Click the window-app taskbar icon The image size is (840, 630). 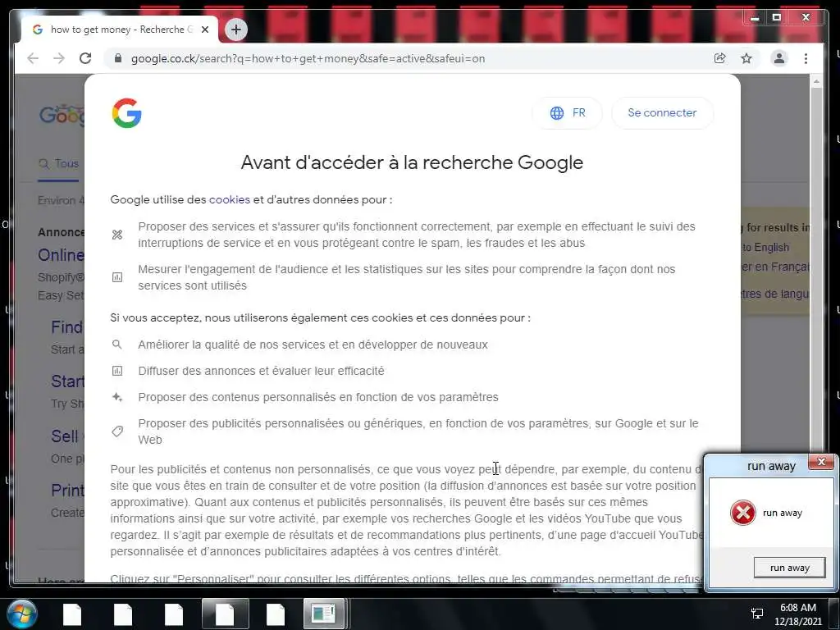pyautogui.click(x=323, y=614)
